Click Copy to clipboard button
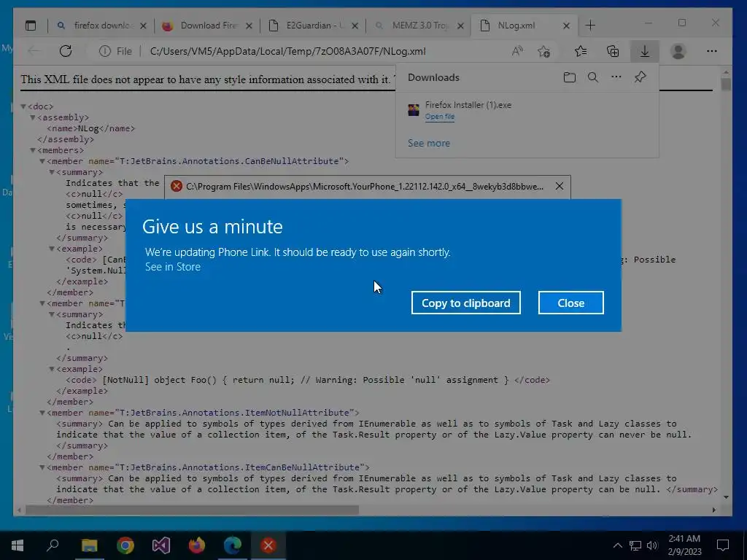747x560 pixels. click(x=466, y=303)
